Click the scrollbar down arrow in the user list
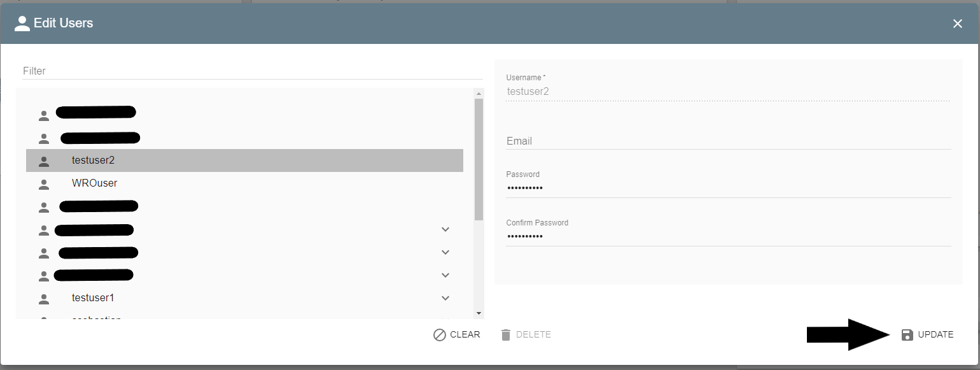This screenshot has width=980, height=370. (479, 313)
